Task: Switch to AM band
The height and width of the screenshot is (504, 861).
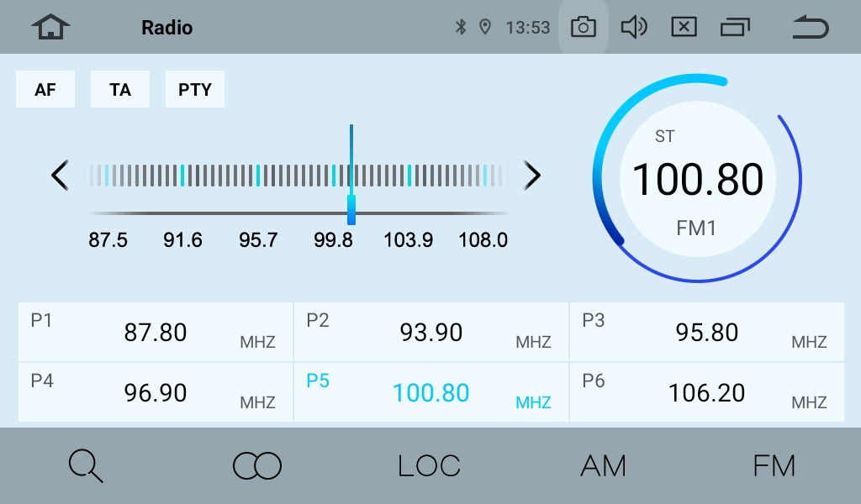Action: [604, 465]
